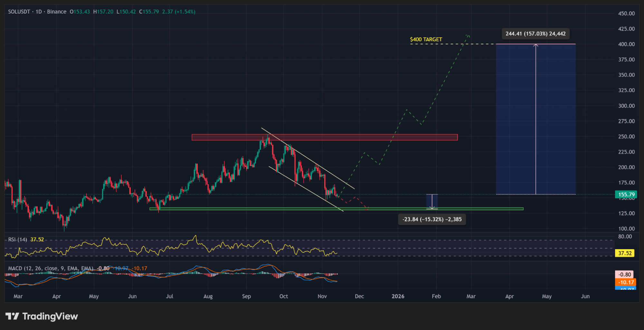
Task: Click the 244.41 (157.03%) measurement label
Action: 535,33
